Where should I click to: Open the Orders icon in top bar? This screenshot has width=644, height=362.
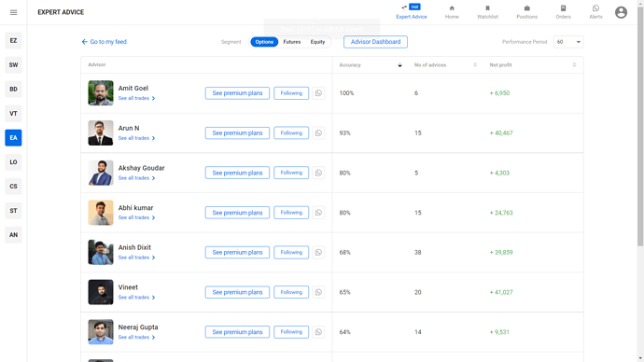point(563,8)
